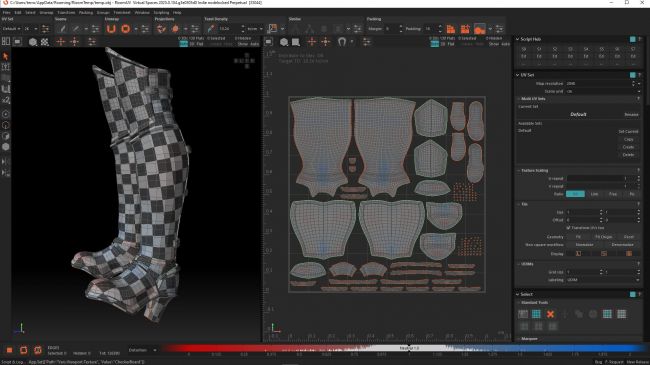The image size is (650, 365).
Task: Toggle the UV Set panel teal pin square
Action: [633, 75]
